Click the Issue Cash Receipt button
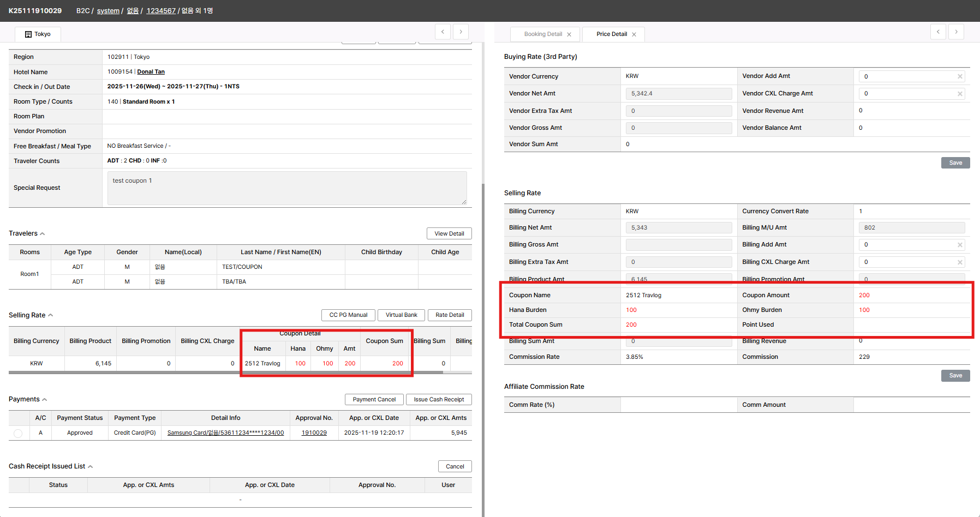The image size is (980, 517). click(x=439, y=400)
